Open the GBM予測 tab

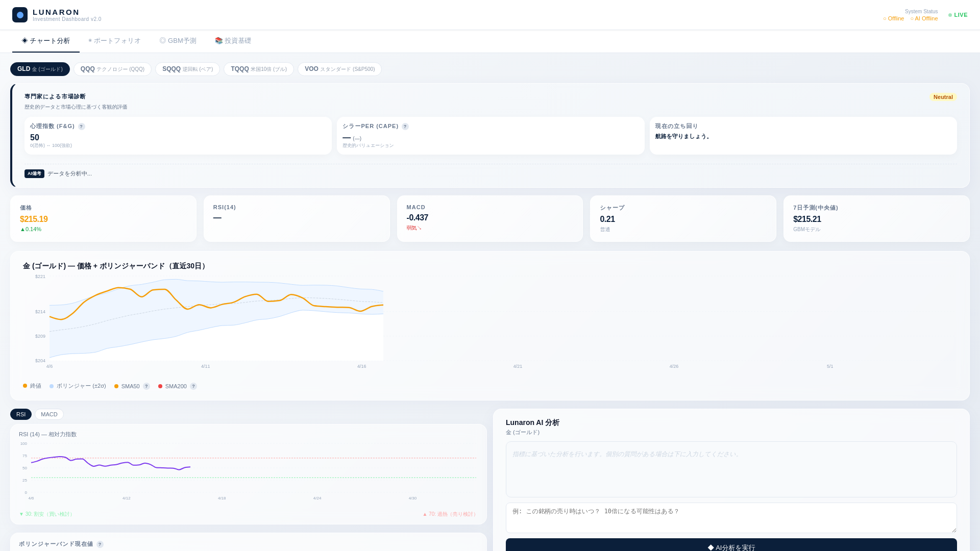[x=178, y=41]
